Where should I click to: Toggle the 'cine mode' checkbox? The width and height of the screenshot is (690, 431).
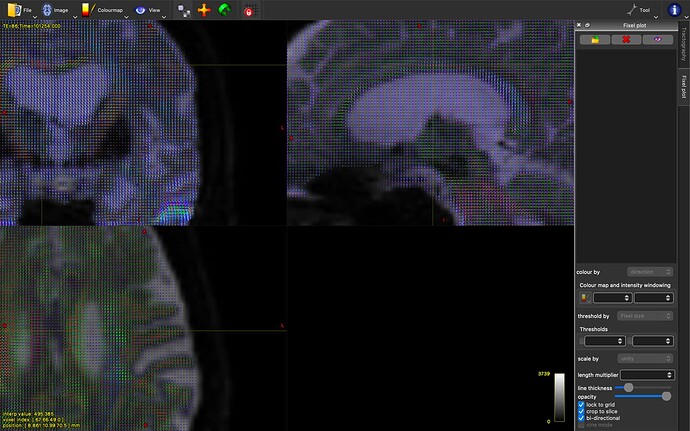pos(581,425)
